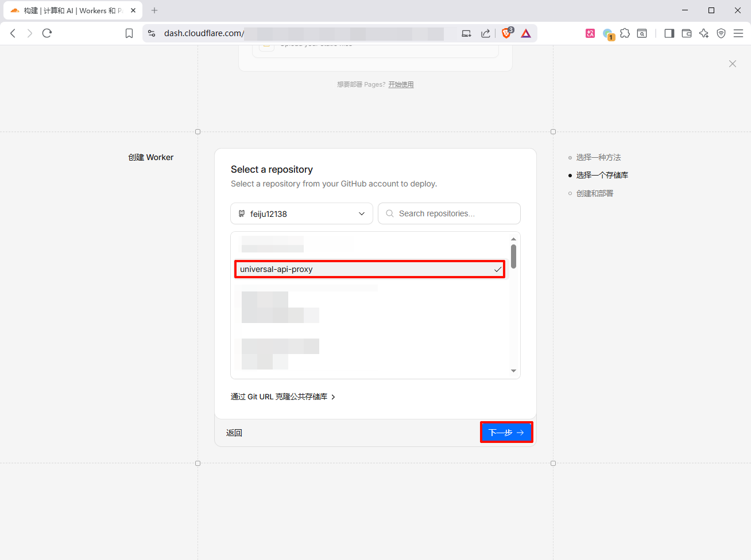
Task: Close the create Worker dialog with X
Action: click(x=732, y=64)
